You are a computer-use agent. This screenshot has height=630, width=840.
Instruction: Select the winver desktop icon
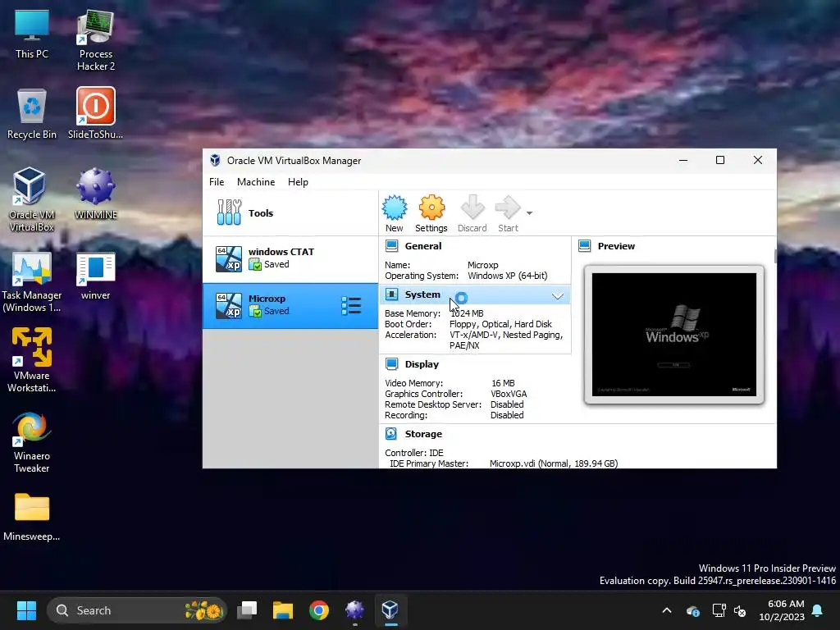(96, 276)
